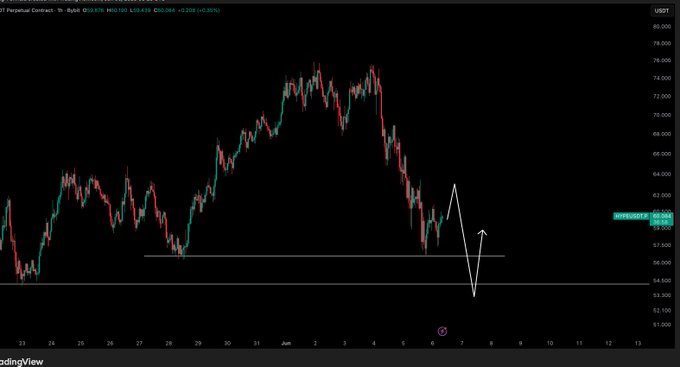
Task: Click the Jun month label on time axis
Action: 286,343
